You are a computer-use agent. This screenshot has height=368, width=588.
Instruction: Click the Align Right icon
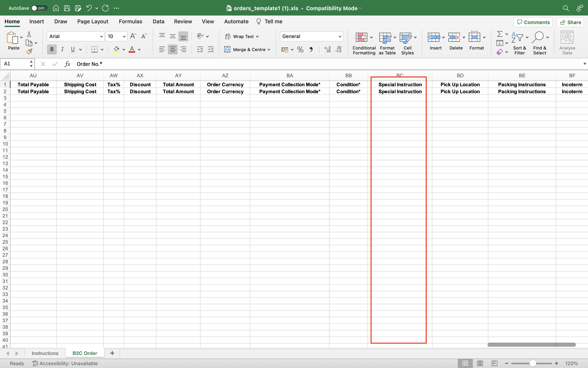click(184, 49)
